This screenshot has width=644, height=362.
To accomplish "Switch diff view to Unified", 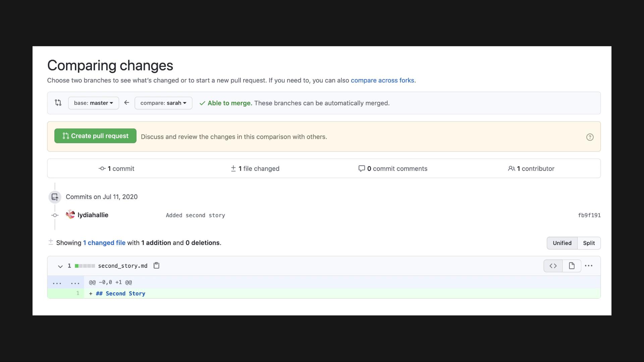I will tap(562, 243).
